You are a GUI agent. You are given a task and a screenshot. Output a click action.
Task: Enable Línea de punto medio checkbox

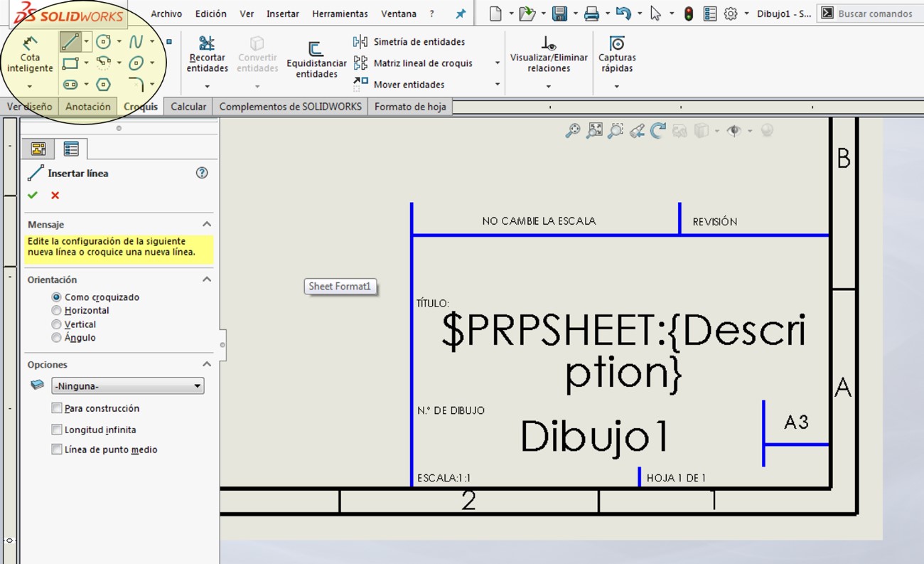[x=57, y=449]
